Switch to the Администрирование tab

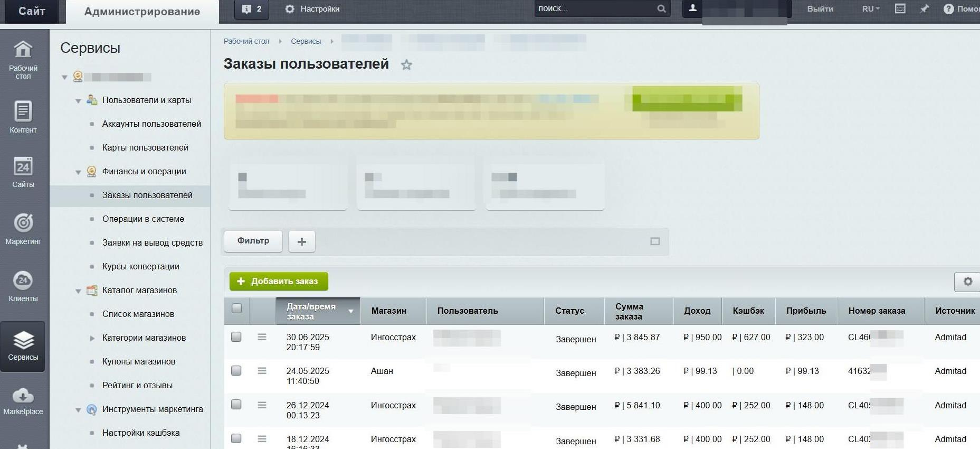pos(142,12)
